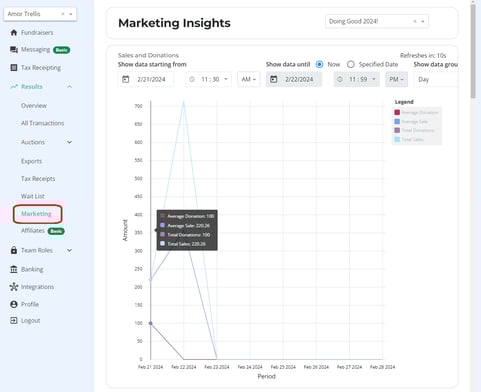
Task: Click the Fundraisers home icon
Action: 14,32
